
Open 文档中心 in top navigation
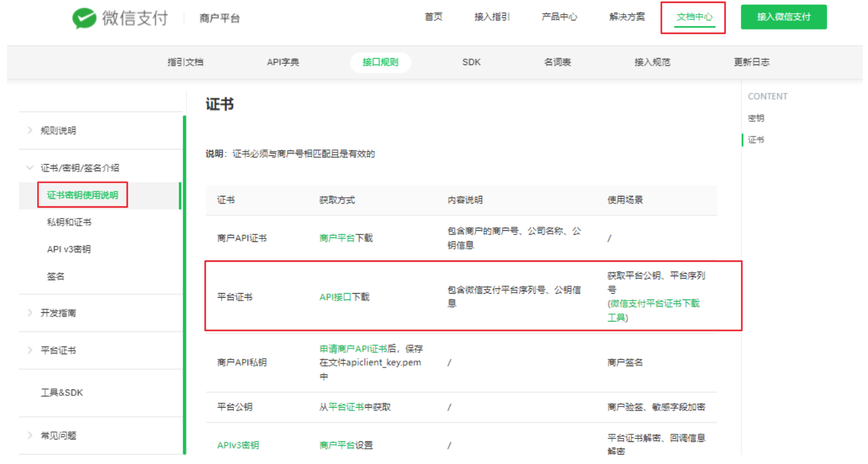click(694, 17)
